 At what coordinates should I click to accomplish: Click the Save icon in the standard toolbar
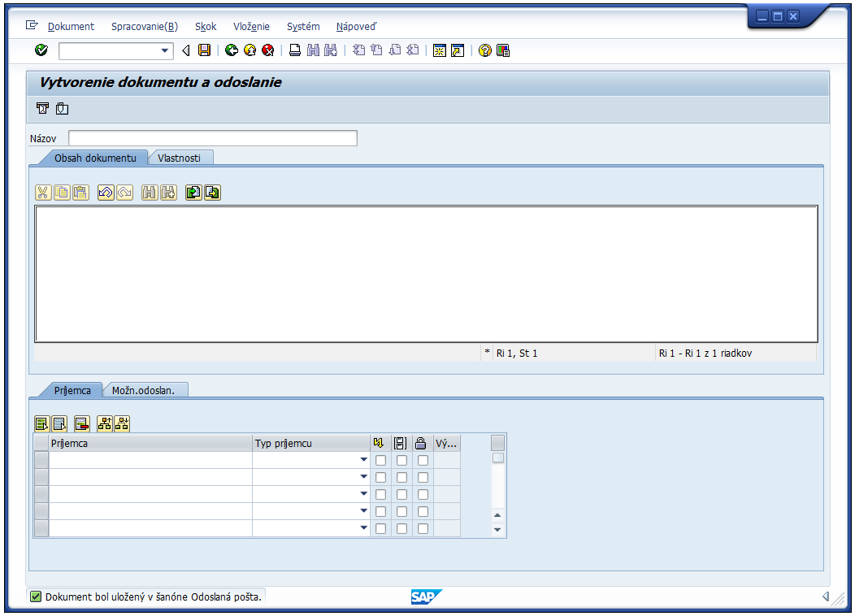pos(204,50)
